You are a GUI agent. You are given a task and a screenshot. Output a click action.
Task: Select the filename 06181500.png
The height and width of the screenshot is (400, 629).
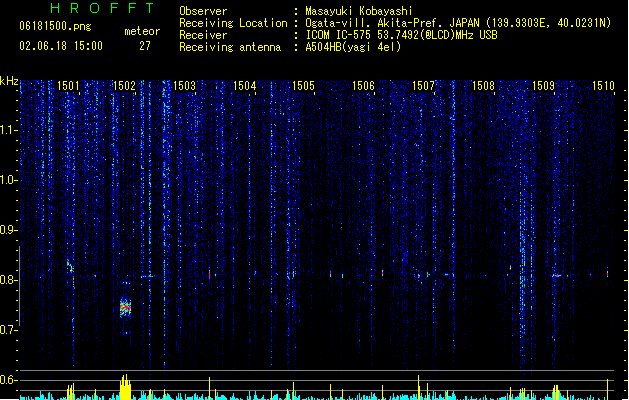(55, 26)
